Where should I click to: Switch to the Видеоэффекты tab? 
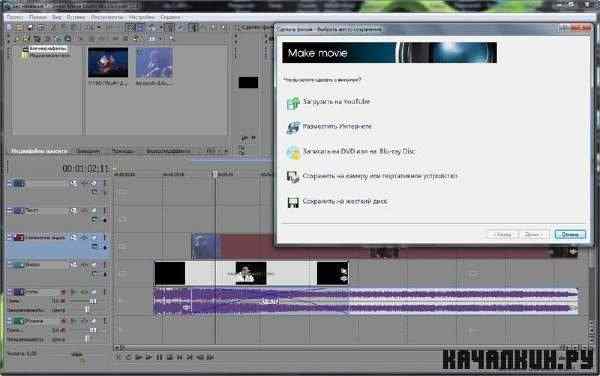[168, 151]
